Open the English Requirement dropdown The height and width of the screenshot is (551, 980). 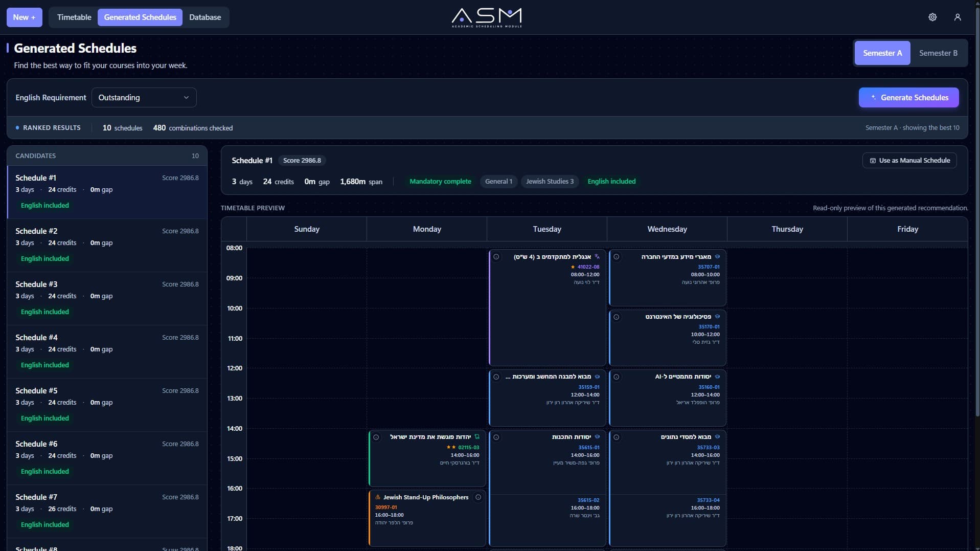pos(144,98)
